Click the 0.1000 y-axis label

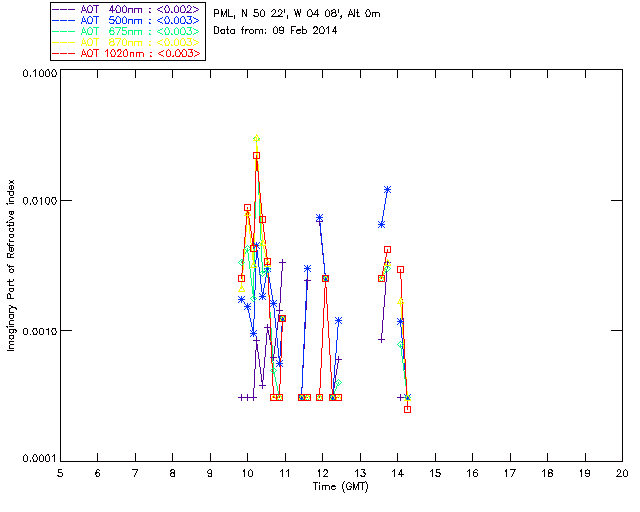pos(39,73)
